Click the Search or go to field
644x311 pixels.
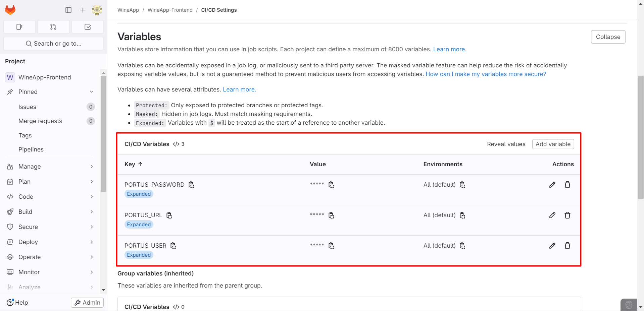point(53,44)
